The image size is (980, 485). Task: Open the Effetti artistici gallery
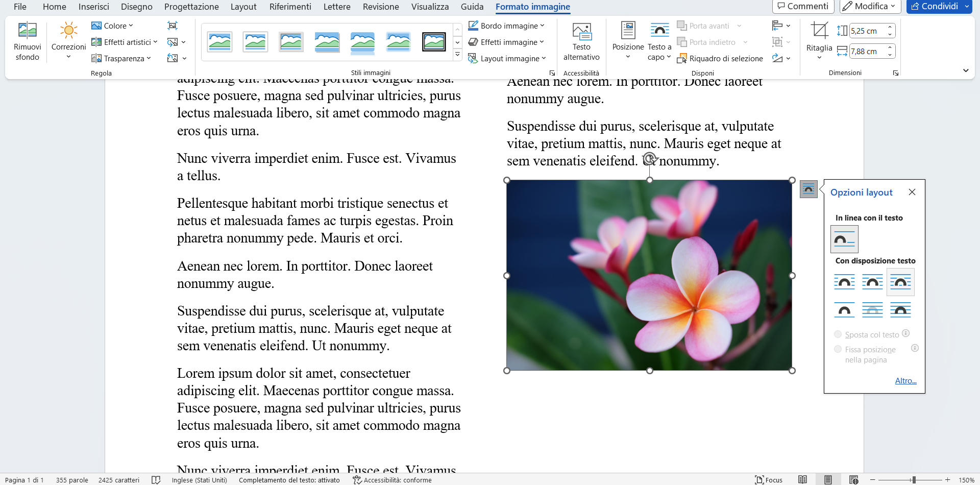[x=124, y=42]
